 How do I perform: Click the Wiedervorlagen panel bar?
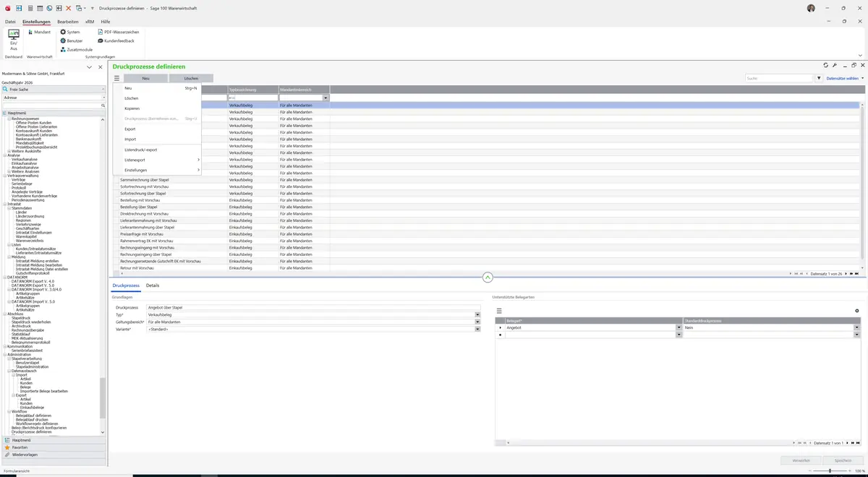54,455
